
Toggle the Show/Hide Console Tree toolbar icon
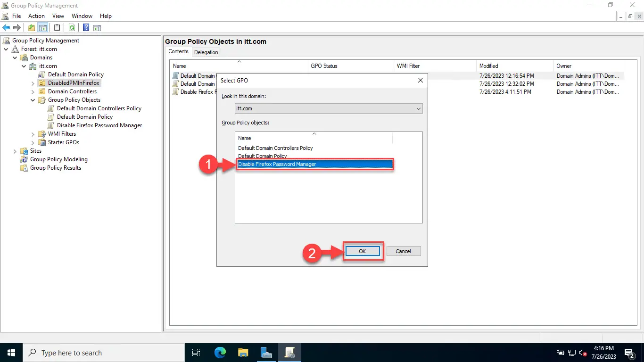tap(42, 28)
